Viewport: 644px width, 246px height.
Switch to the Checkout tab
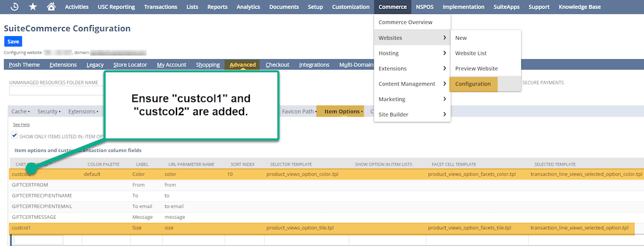[x=277, y=64]
